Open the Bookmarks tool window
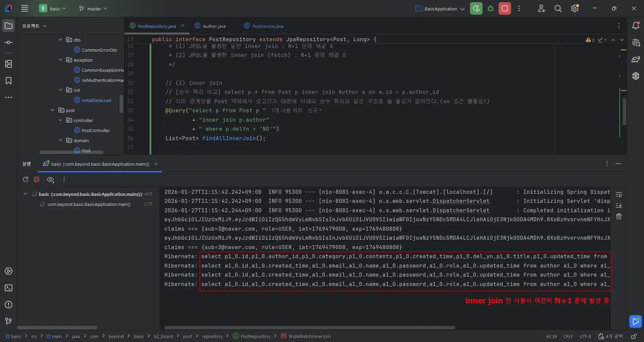The image size is (644, 342). (x=9, y=80)
